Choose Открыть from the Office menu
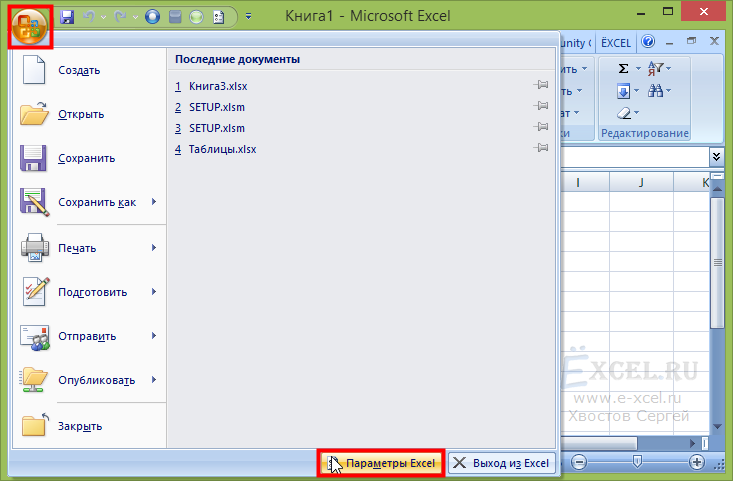 (89, 115)
